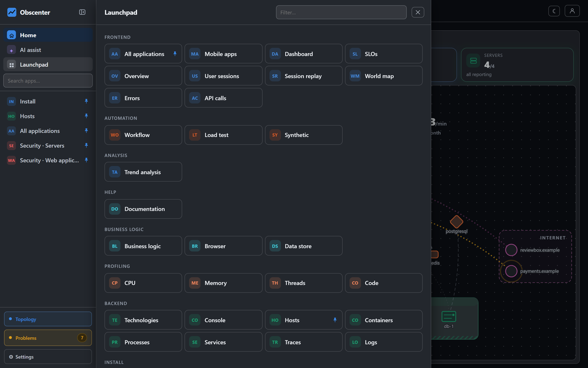Viewport: 588px width, 368px height.
Task: Collapse the sidebar with the panel icon
Action: click(x=82, y=12)
